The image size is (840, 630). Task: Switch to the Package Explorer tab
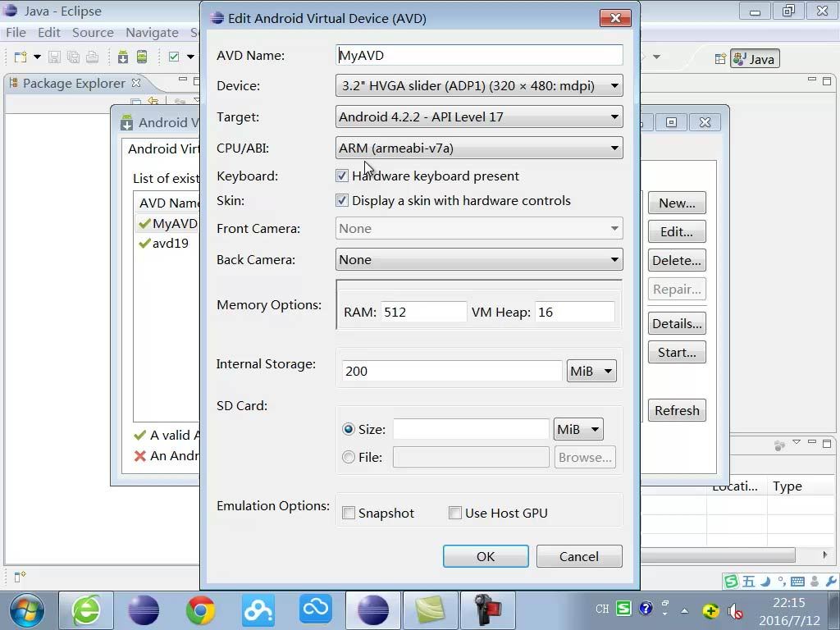pos(74,83)
